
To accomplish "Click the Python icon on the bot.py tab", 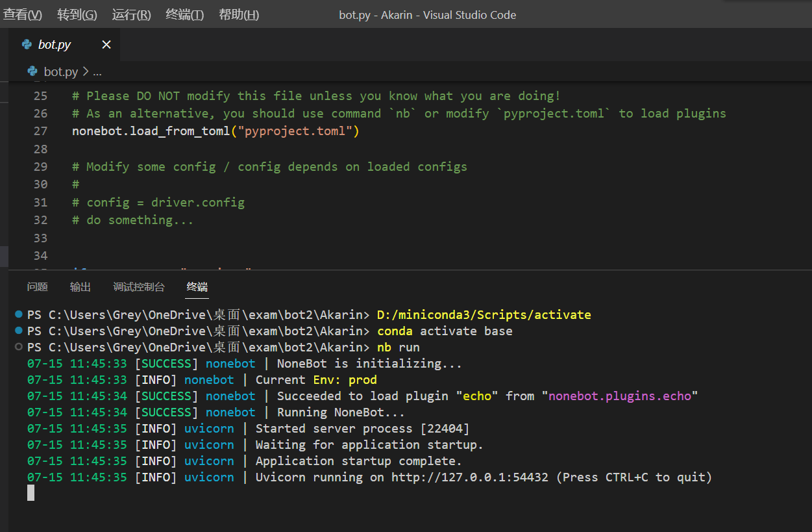I will [x=27, y=45].
